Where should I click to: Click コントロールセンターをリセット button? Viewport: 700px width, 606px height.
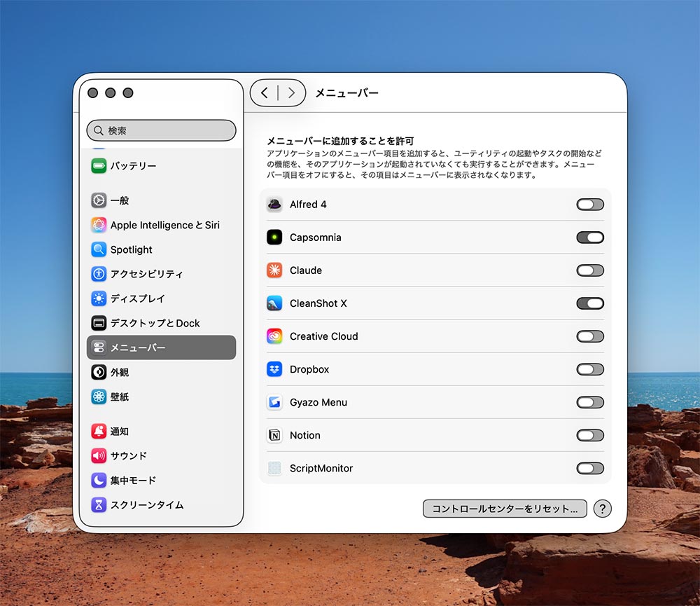[x=505, y=509]
